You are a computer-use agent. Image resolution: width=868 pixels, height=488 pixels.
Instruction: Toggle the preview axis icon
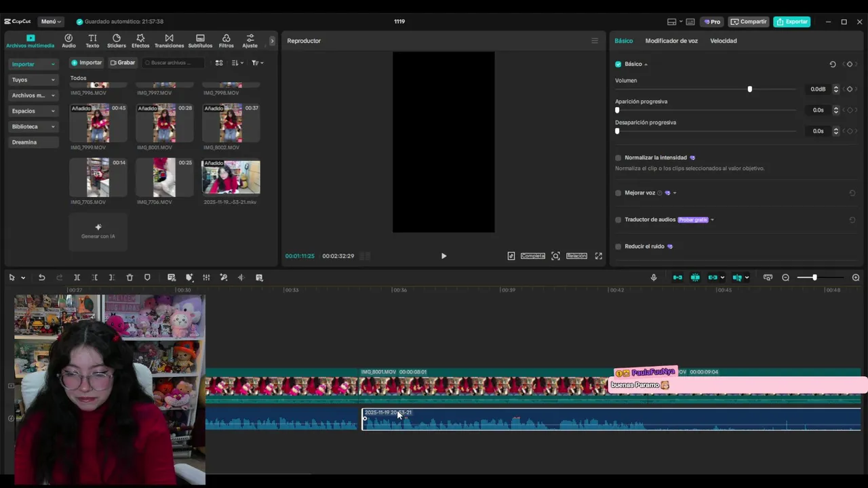(737, 277)
